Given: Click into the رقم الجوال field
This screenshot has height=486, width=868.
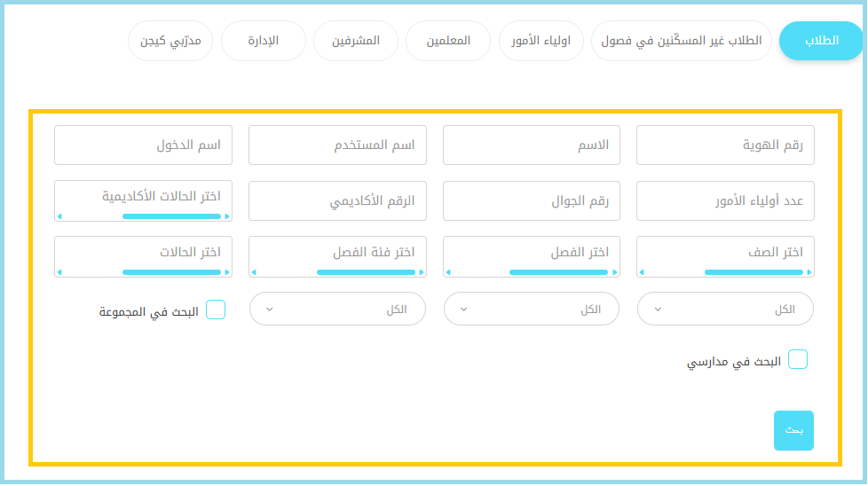Looking at the screenshot, I should 531,201.
